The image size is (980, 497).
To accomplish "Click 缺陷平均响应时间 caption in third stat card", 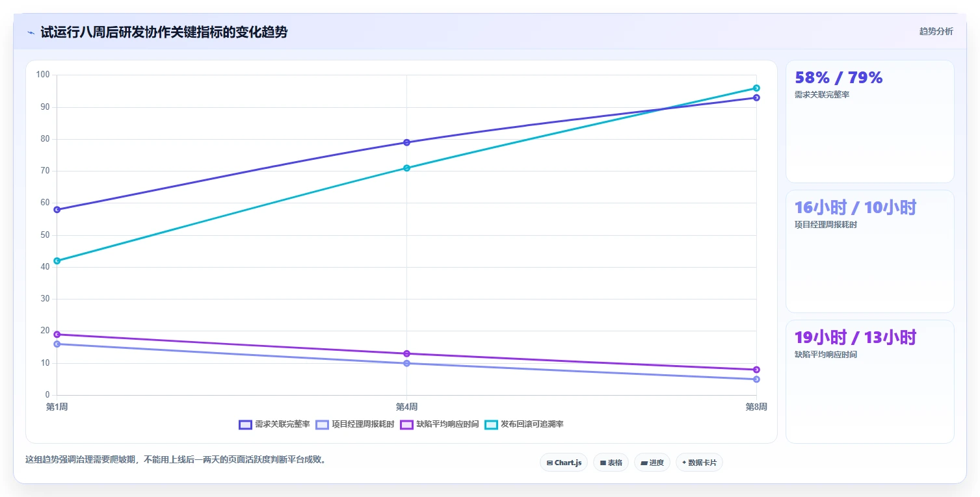I will (x=826, y=355).
